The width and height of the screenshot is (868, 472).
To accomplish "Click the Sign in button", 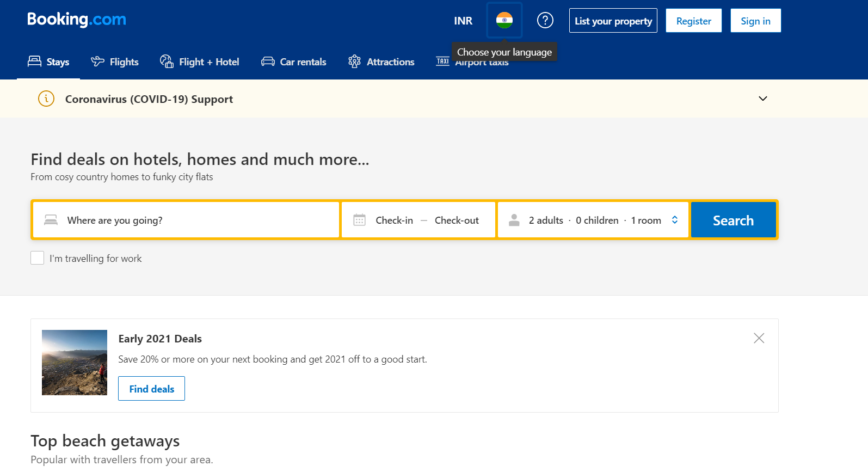I will click(755, 21).
